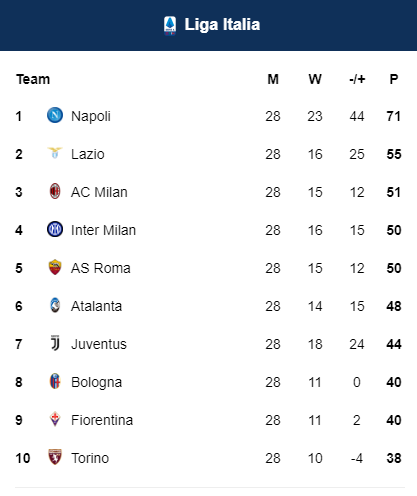Click the P points column header
This screenshot has height=496, width=417.
394,79
